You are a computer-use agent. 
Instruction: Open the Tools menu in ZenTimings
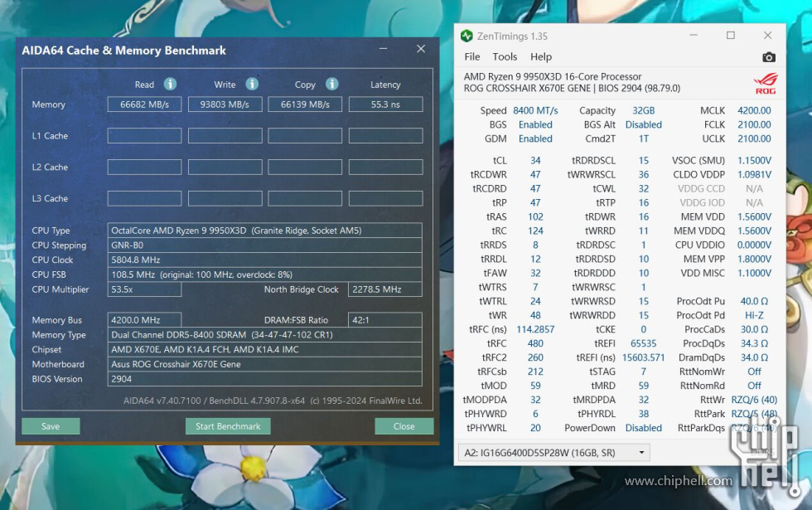[x=505, y=56]
